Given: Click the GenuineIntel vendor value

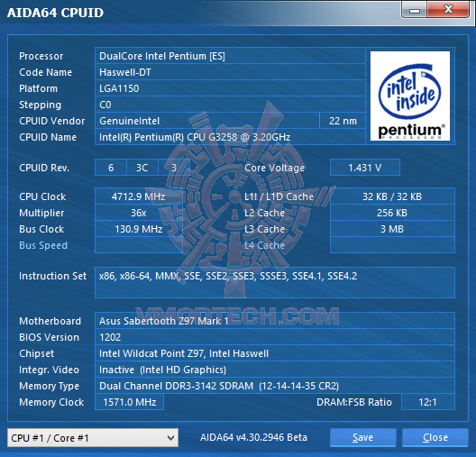Looking at the screenshot, I should 207,121.
